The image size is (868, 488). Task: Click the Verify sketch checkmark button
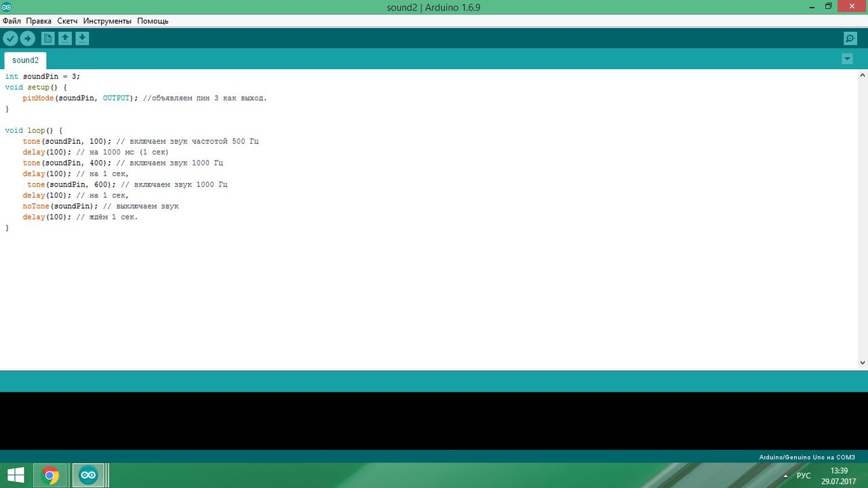point(10,39)
